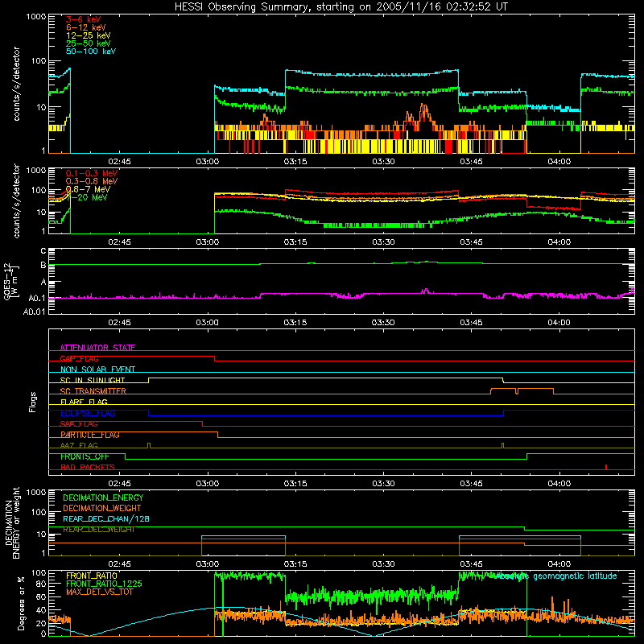Click the DECIMATION_ENERGY legend label
This screenshot has height=644, width=644.
coord(103,497)
